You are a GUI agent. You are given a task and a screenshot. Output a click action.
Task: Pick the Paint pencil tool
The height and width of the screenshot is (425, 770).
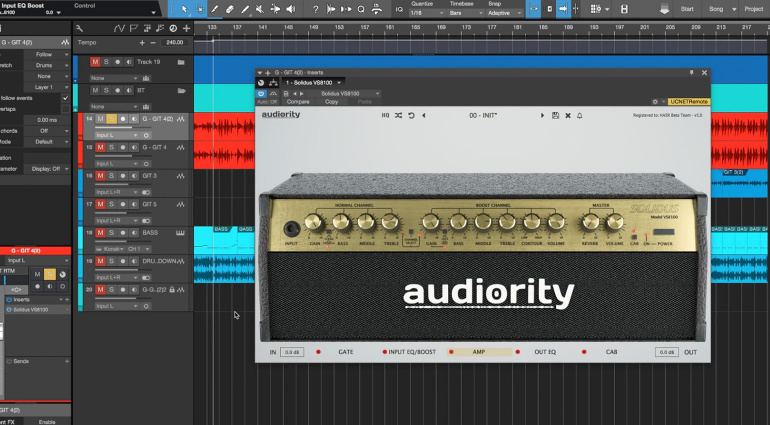215,9
